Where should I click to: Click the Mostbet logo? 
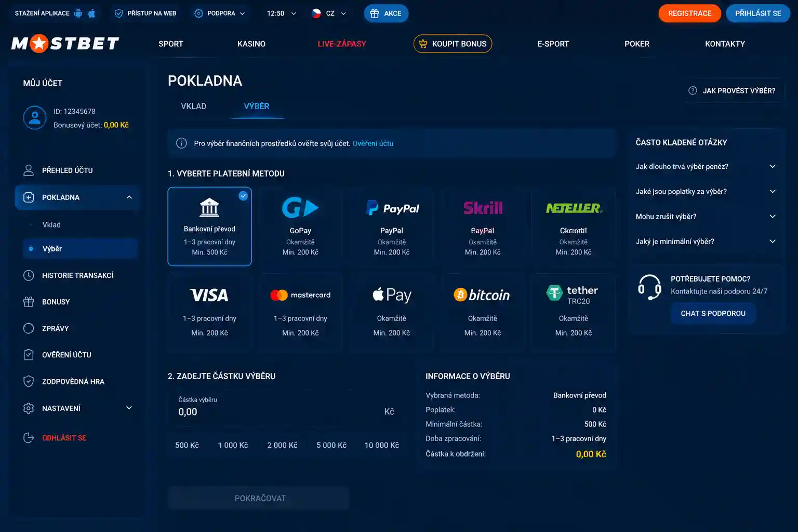pos(65,44)
